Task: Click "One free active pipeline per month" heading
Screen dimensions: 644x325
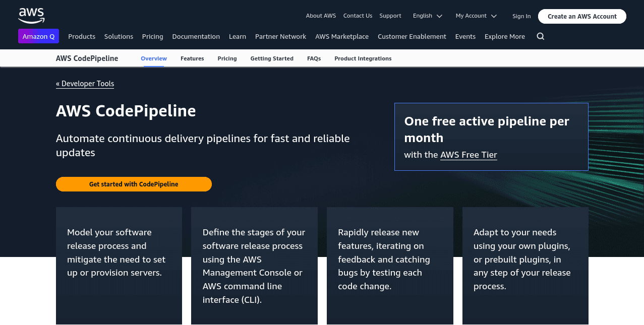Action: (487, 129)
